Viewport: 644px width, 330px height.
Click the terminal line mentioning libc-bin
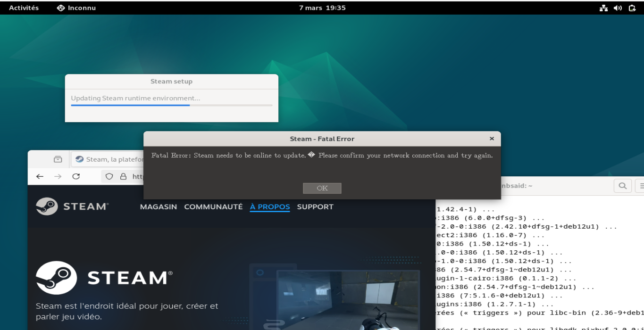point(539,313)
